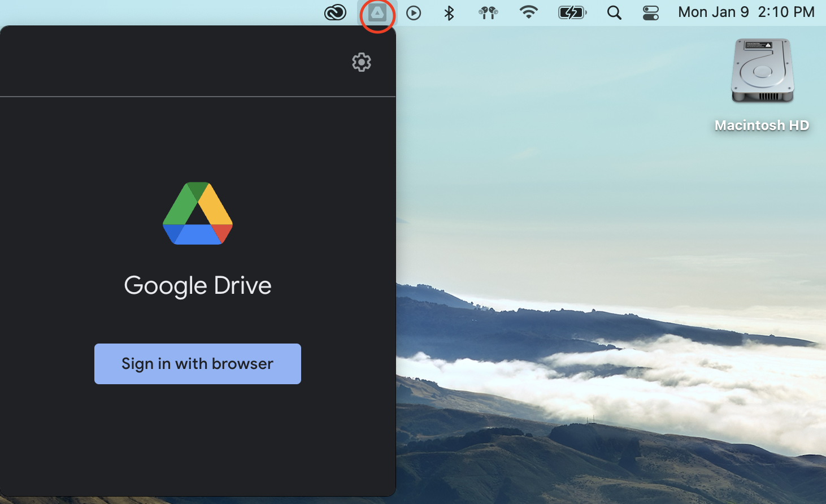Open the Creative Cloud menu bar icon

pyautogui.click(x=335, y=12)
